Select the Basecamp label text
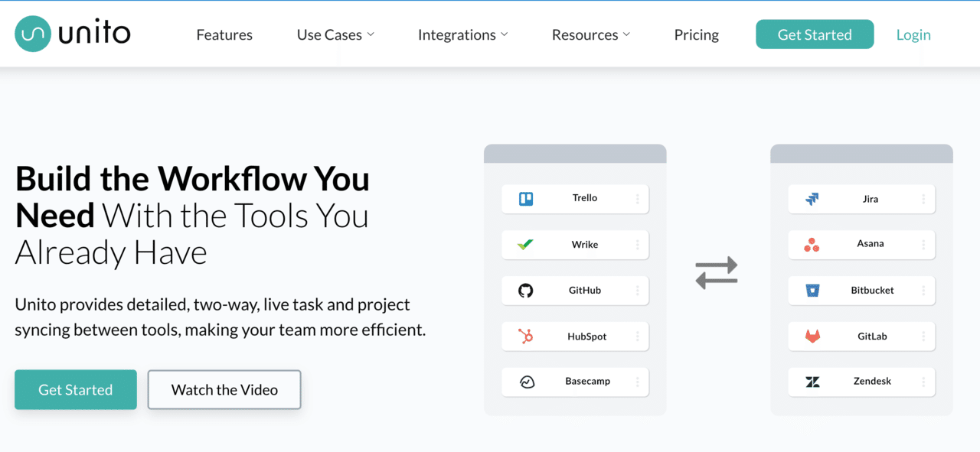980x452 pixels. click(588, 382)
